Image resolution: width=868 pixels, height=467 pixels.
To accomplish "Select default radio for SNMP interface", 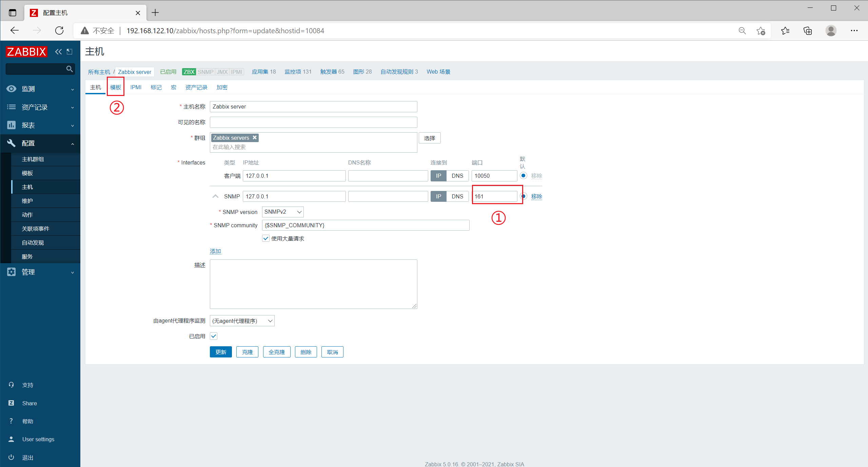I will (x=524, y=196).
